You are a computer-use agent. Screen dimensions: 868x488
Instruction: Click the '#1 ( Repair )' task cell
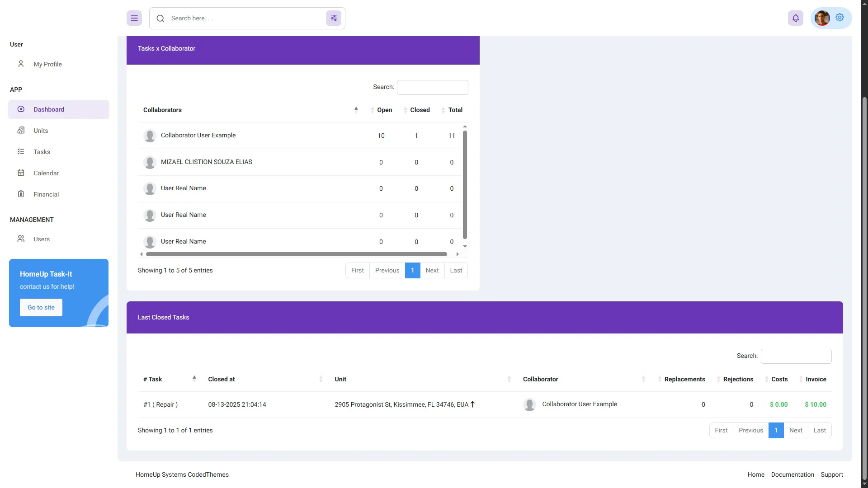click(x=160, y=404)
